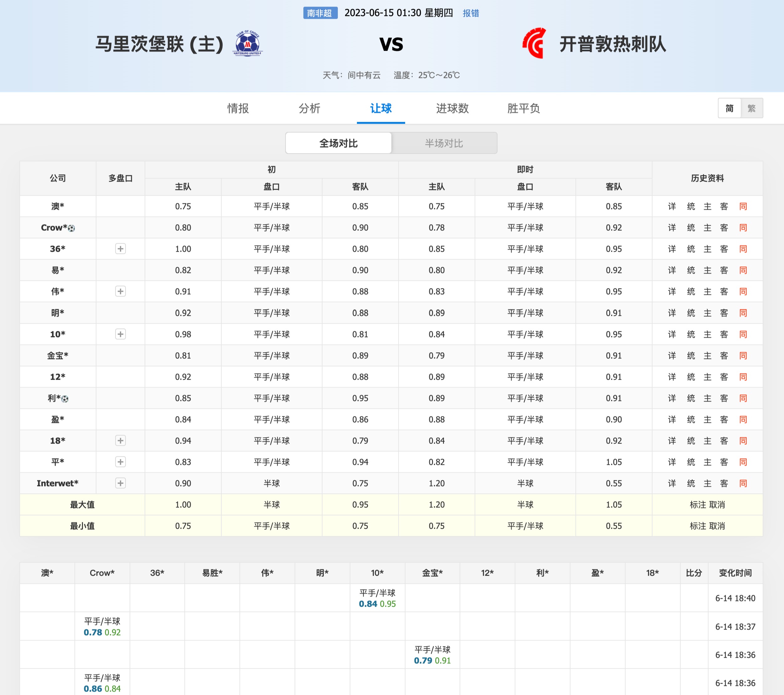This screenshot has width=784, height=695.
Task: Click the red 同 icon in 36* row
Action: point(743,249)
